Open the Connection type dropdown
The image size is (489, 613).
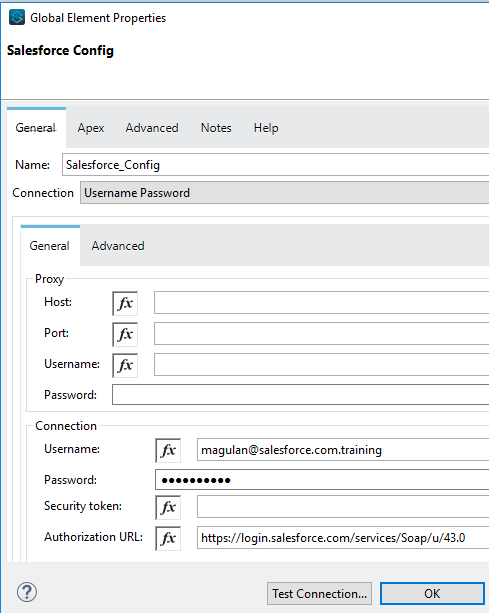285,193
